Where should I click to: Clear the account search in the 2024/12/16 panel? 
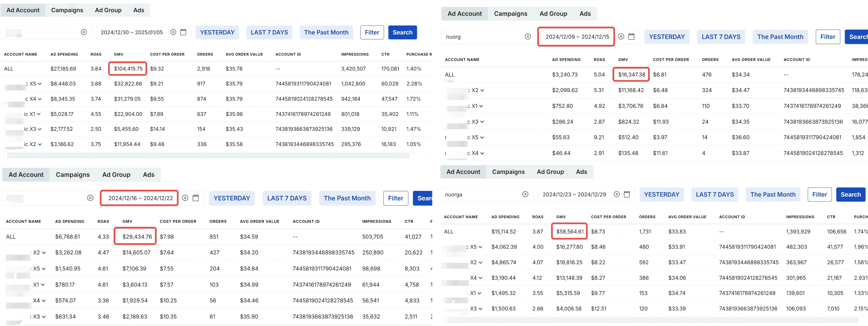point(90,198)
